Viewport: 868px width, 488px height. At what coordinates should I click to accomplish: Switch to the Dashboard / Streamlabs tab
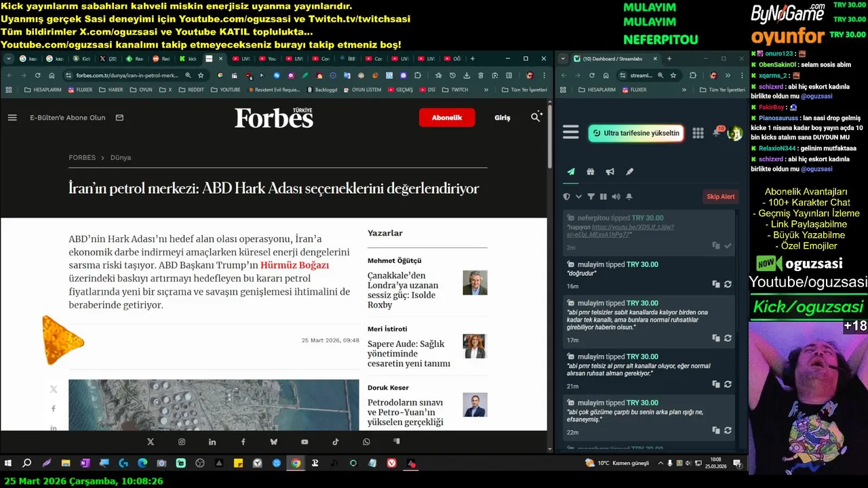pyautogui.click(x=615, y=59)
